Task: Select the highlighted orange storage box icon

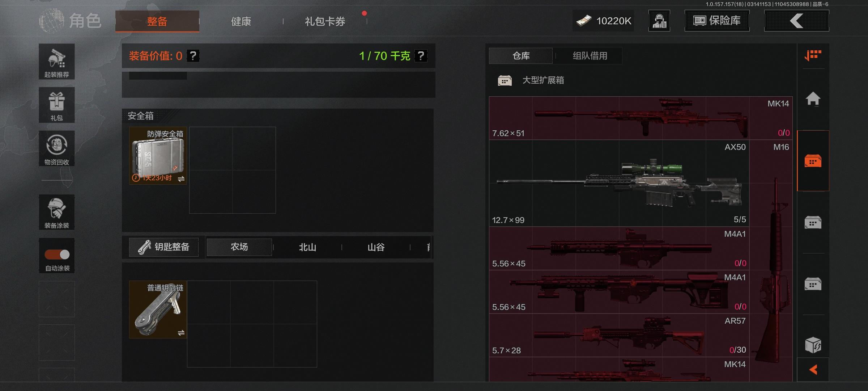Action: 813,161
